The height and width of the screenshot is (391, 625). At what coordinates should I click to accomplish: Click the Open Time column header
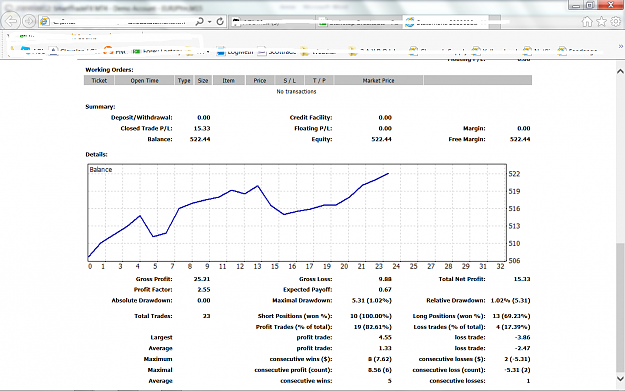point(144,81)
